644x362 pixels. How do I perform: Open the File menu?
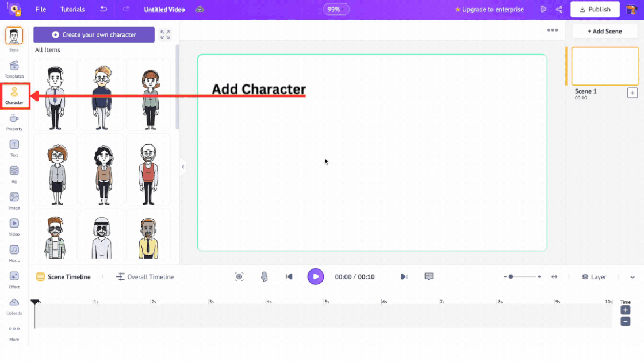[x=40, y=9]
